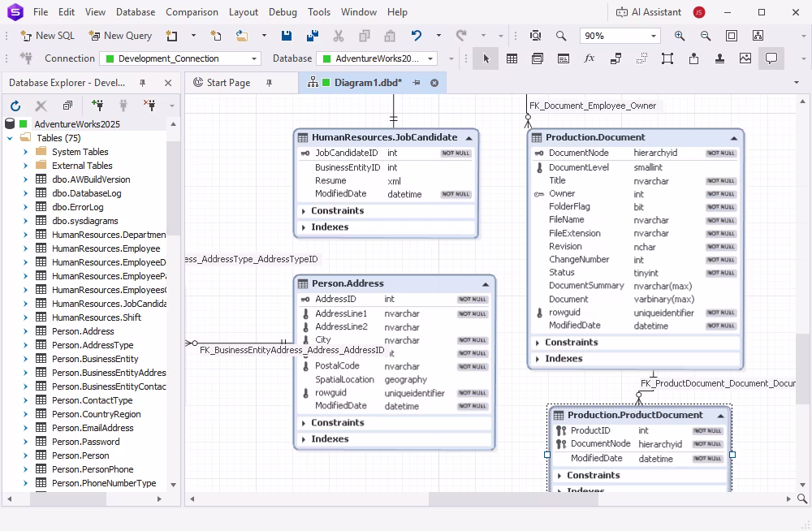Click the Disconnect plug icon with the red X
Image resolution: width=812 pixels, height=531 pixels.
[149, 106]
